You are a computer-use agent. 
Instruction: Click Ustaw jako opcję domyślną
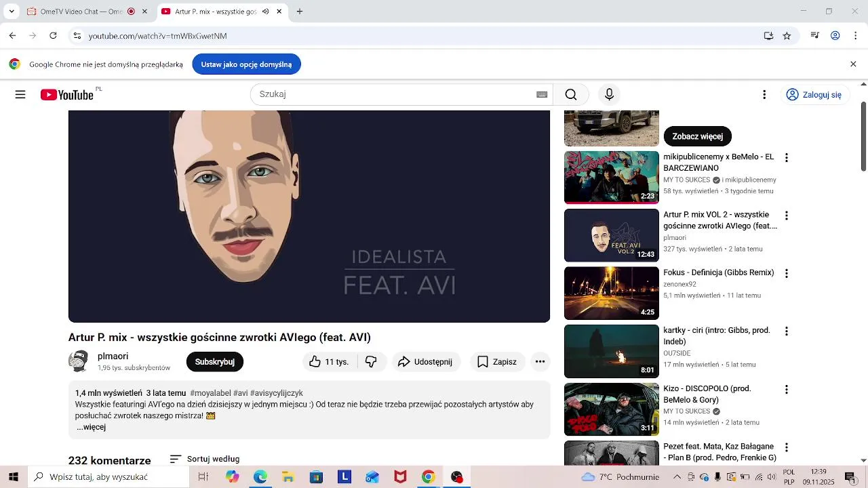(246, 64)
